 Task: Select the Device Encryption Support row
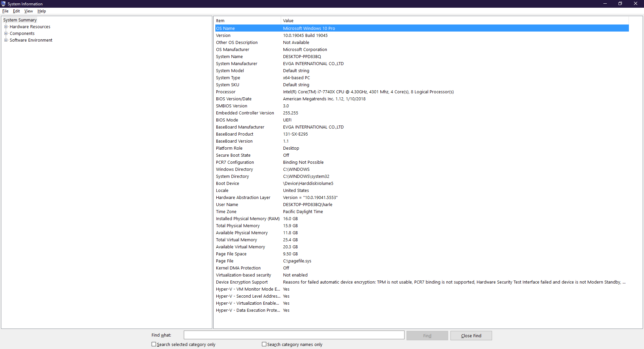pos(422,282)
